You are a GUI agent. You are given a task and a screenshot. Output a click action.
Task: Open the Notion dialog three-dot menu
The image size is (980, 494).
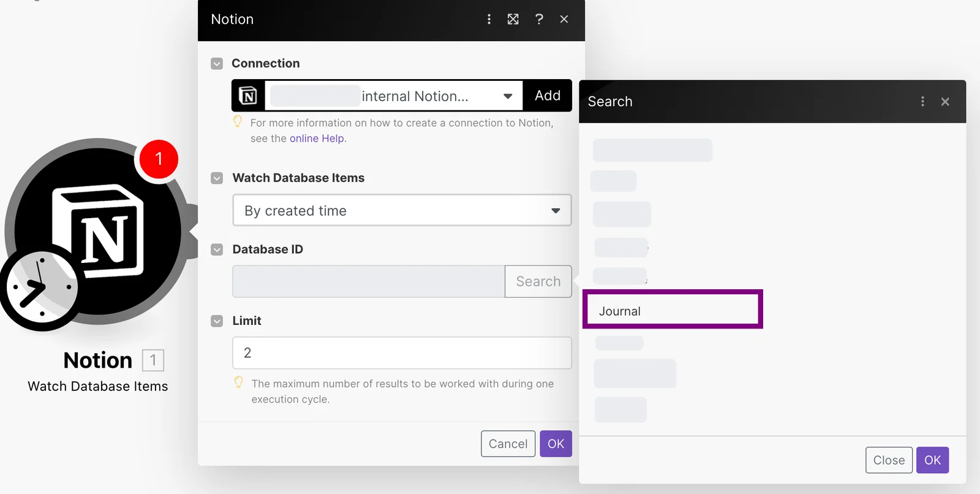(x=489, y=19)
